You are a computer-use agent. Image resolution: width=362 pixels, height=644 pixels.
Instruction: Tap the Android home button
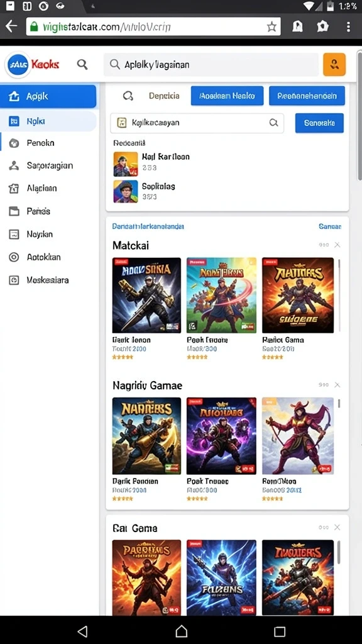182,631
